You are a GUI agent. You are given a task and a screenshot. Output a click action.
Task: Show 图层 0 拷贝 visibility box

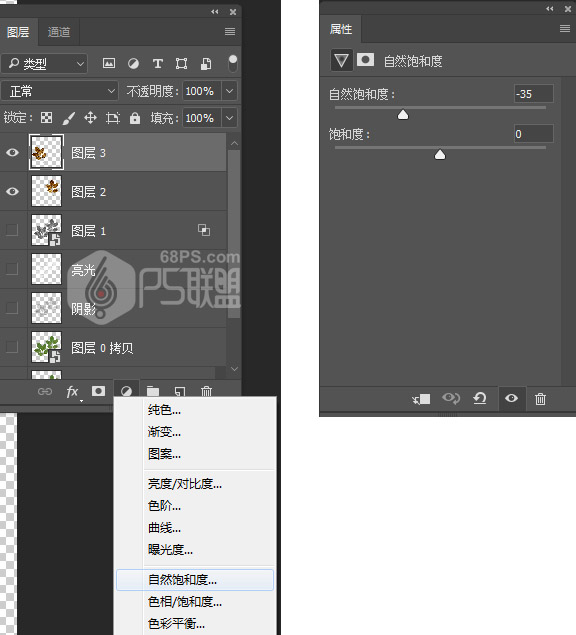point(12,347)
